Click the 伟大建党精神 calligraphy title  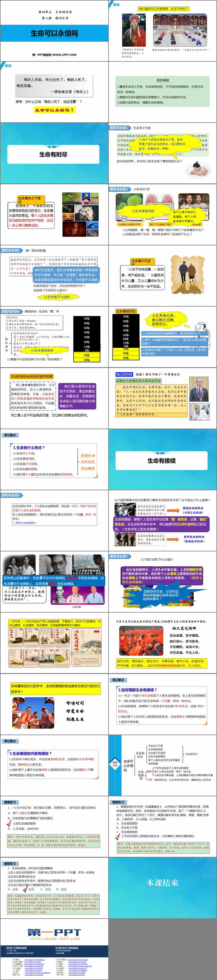coord(183,629)
